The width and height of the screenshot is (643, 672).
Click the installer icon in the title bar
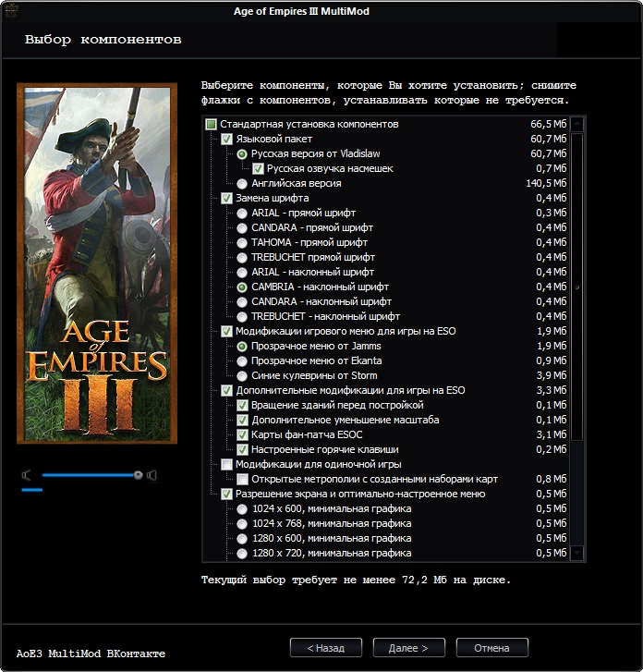(12, 11)
